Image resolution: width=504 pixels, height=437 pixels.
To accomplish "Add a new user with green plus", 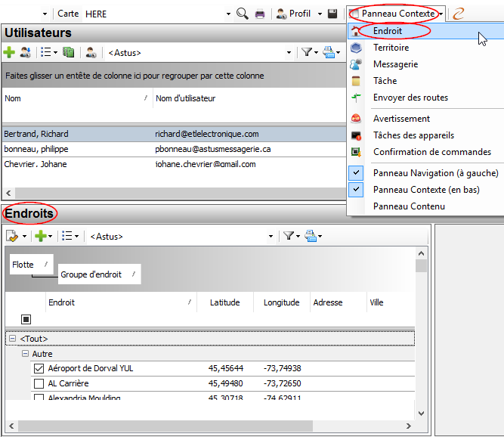I will pyautogui.click(x=9, y=53).
